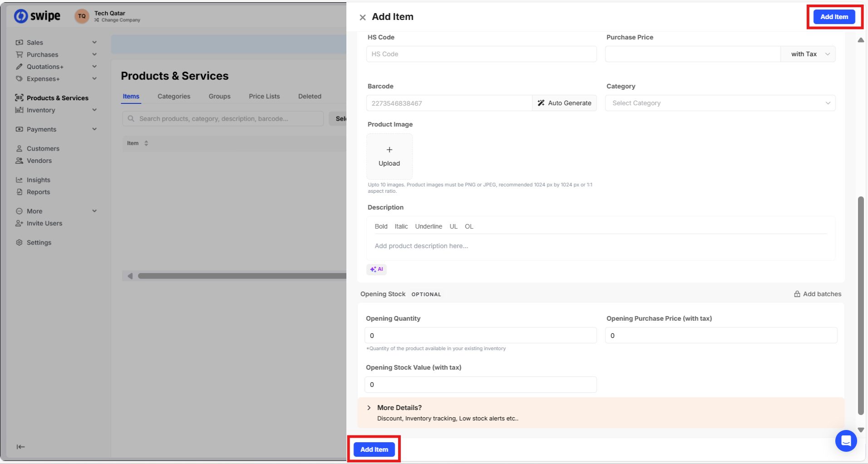Image resolution: width=868 pixels, height=464 pixels.
Task: Open the chat support bubble
Action: click(846, 440)
